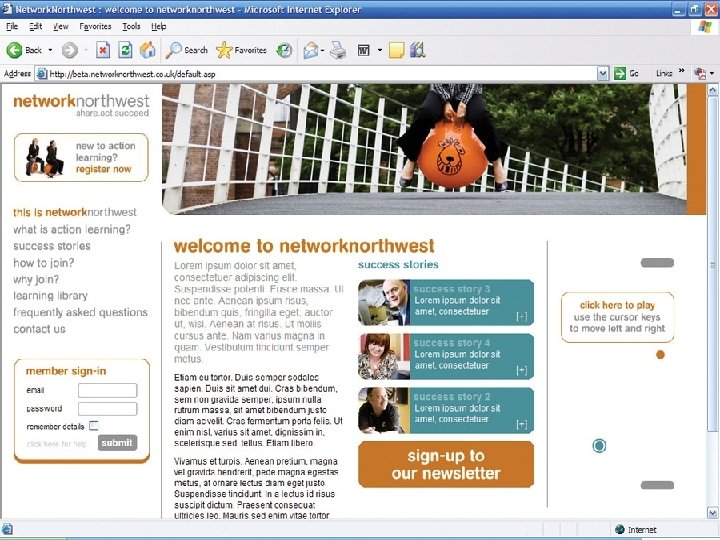Click the Research books icon
The height and width of the screenshot is (540, 720).
point(417,50)
